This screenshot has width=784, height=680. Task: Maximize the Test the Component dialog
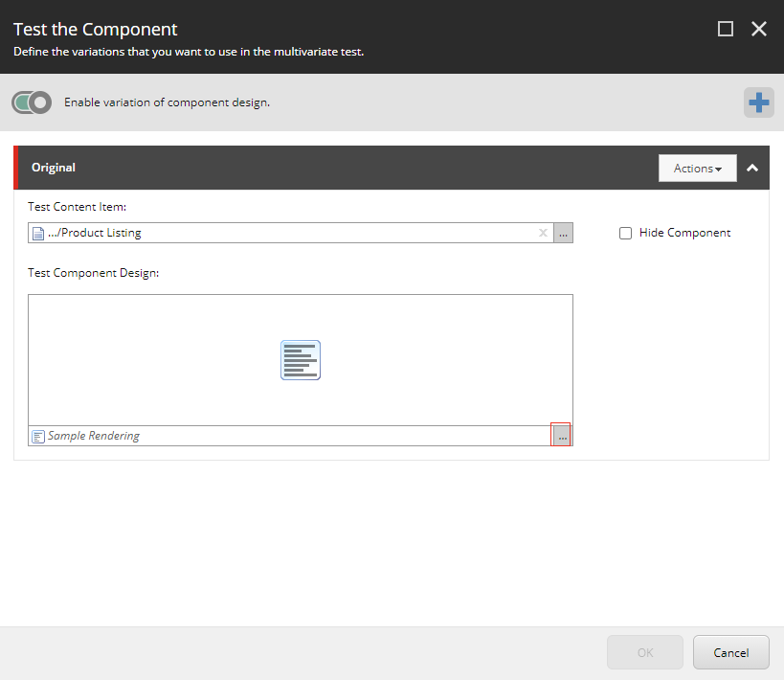[x=725, y=29]
